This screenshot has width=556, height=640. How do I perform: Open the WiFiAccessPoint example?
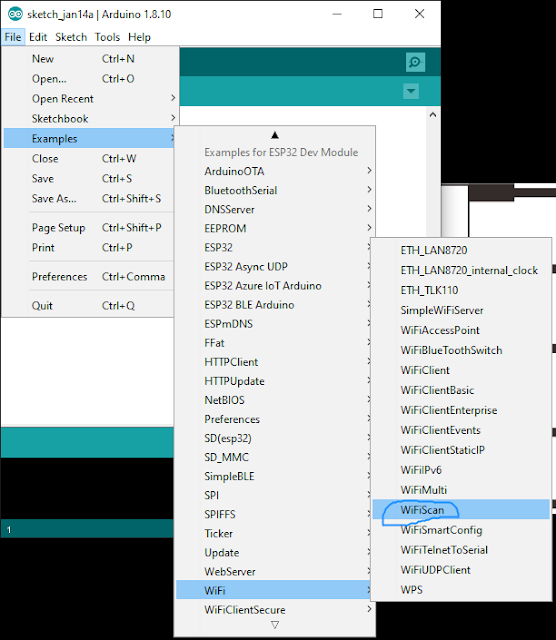click(461, 330)
